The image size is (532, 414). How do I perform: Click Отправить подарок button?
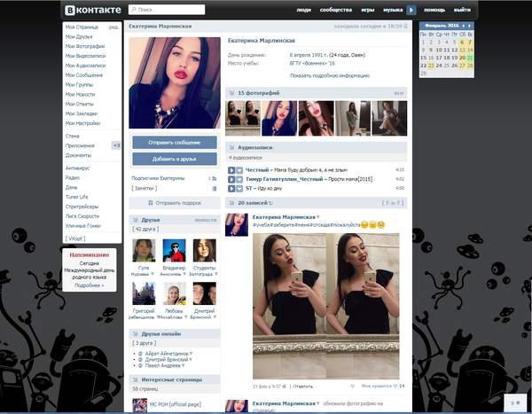coord(175,203)
